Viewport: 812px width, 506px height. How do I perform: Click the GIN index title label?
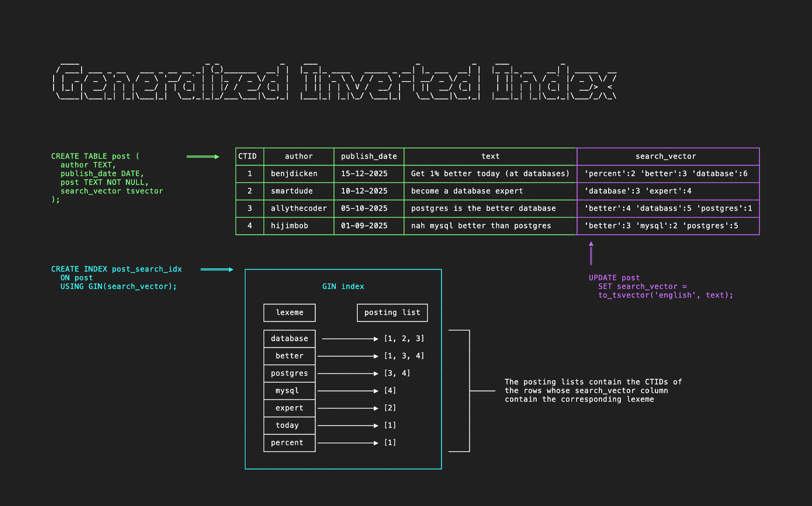click(343, 286)
